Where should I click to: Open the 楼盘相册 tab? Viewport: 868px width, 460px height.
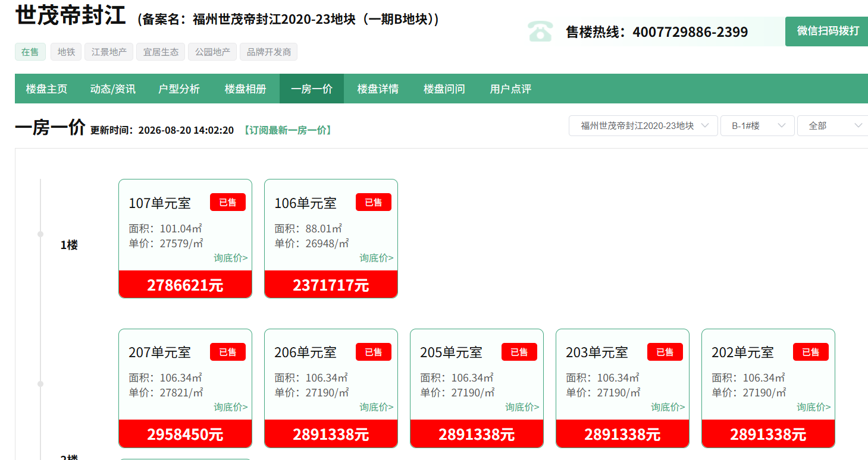coord(246,89)
